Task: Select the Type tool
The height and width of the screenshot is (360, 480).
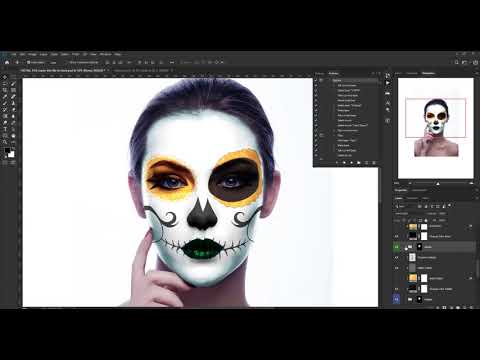Action: 5,129
